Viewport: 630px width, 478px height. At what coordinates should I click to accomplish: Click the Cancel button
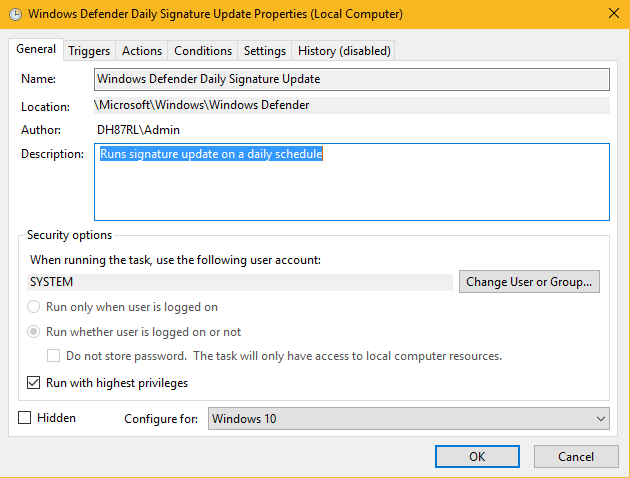point(576,456)
